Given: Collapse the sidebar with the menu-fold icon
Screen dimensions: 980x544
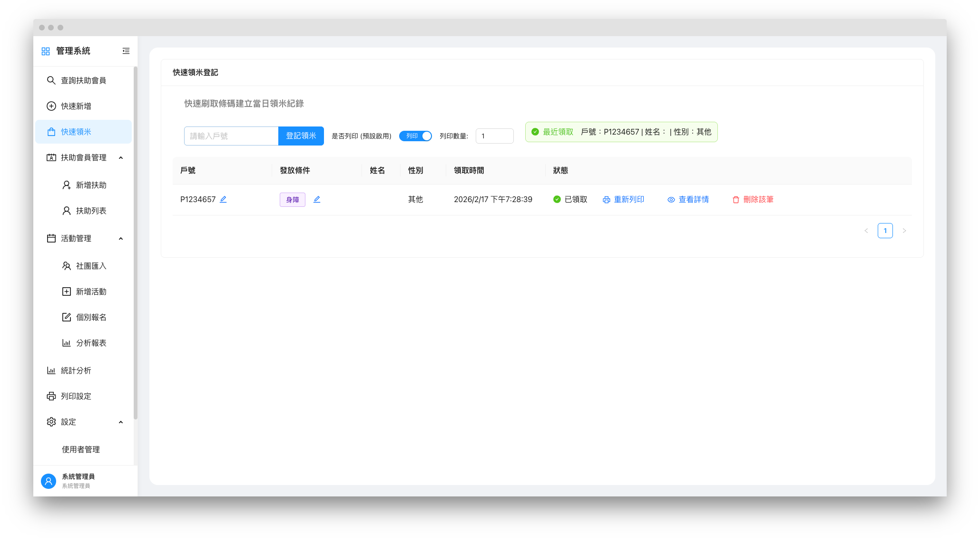Looking at the screenshot, I should [x=126, y=51].
